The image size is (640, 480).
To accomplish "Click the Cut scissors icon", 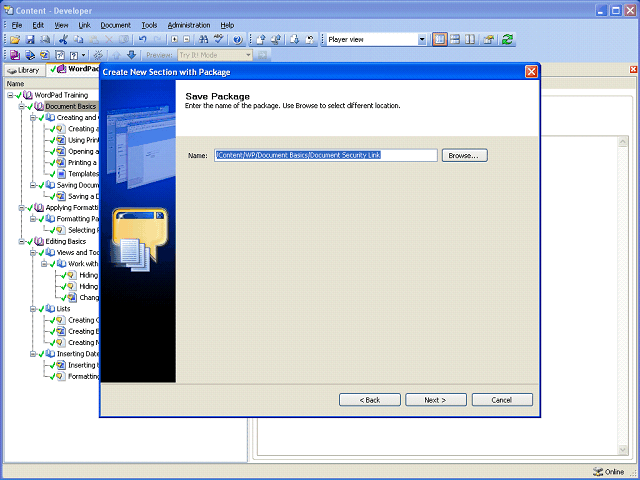I will tap(63, 40).
